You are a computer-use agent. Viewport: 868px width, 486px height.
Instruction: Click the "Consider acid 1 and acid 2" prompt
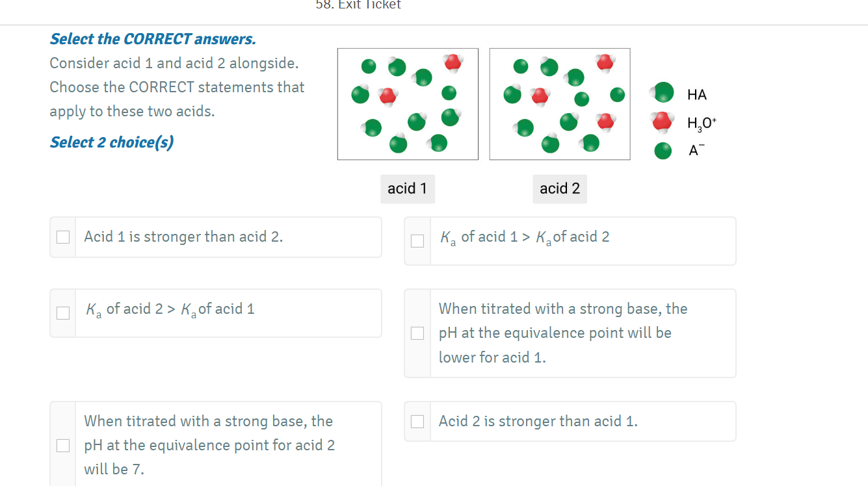pyautogui.click(x=174, y=64)
